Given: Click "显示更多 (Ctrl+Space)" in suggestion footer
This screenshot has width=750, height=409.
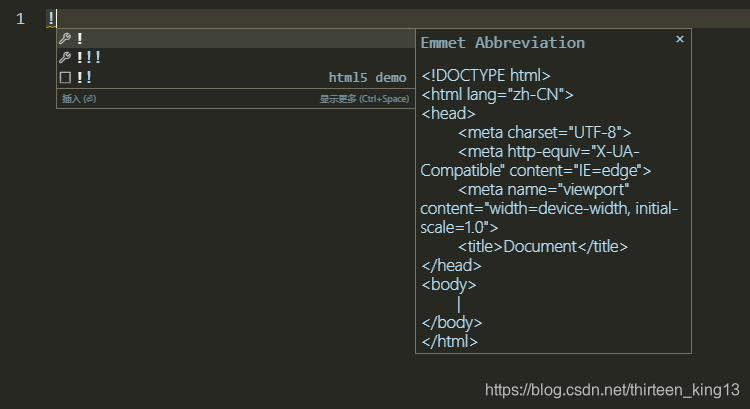Looking at the screenshot, I should tap(364, 99).
